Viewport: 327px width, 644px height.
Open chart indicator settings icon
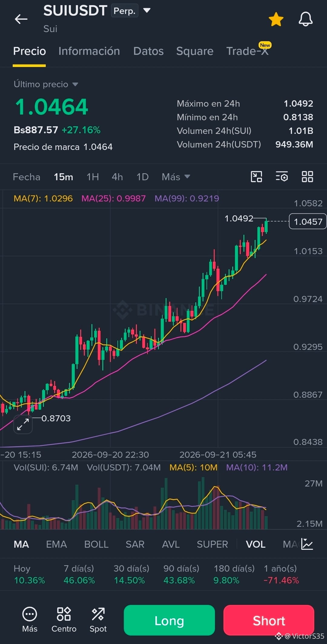282,177
